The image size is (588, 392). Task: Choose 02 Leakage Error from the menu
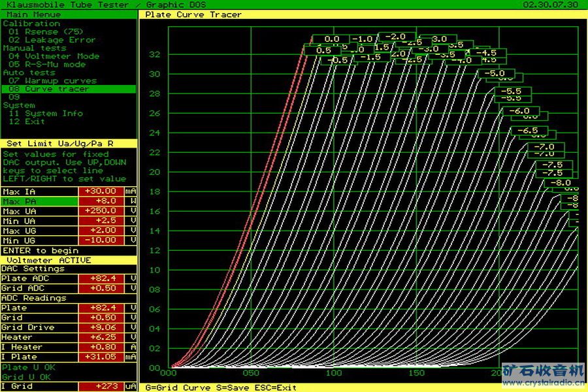coord(52,40)
